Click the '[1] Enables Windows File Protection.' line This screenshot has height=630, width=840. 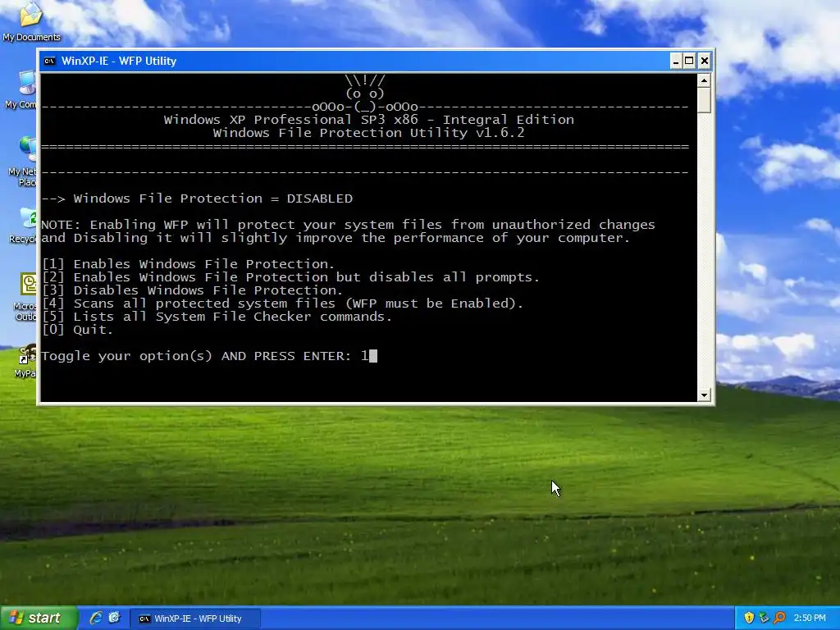click(x=188, y=264)
